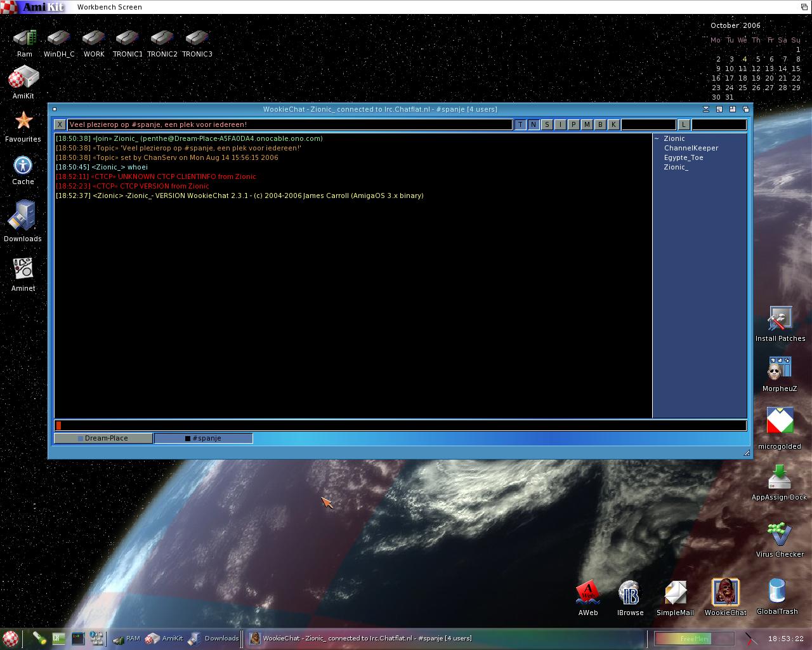Open the AmiKit desktop icon

(23, 83)
